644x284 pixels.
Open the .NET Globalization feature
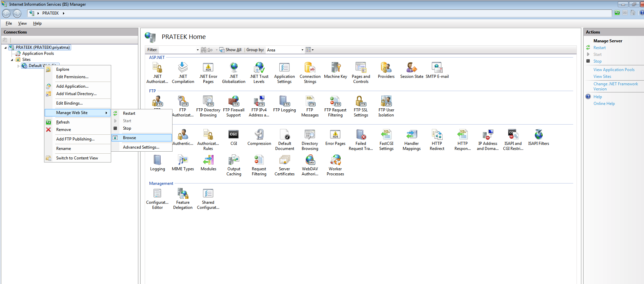tap(234, 73)
